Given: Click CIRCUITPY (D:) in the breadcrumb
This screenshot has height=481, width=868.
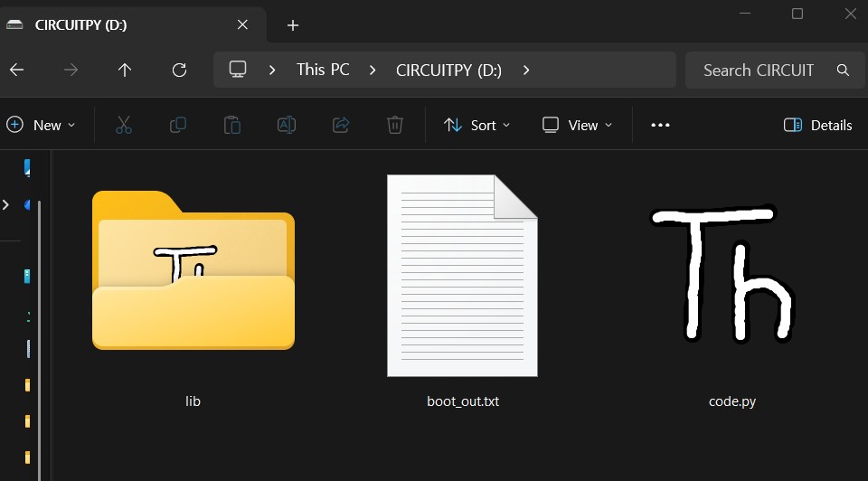Looking at the screenshot, I should tap(448, 71).
